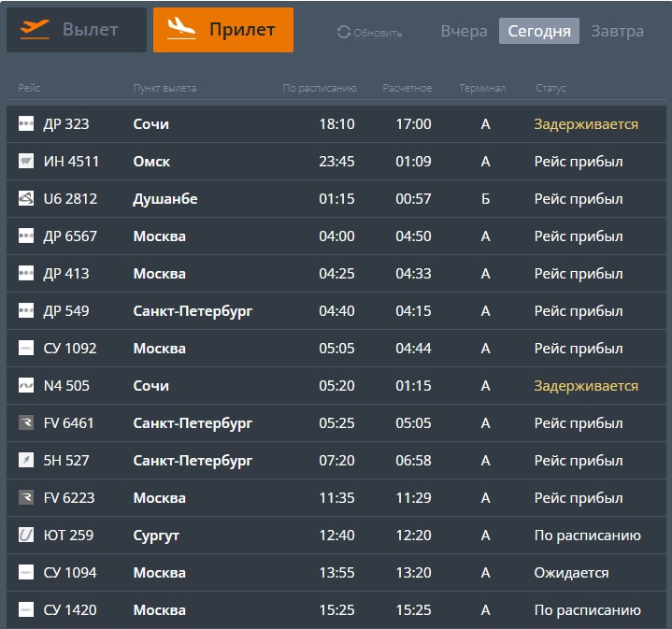Select the Сегодня day filter
This screenshot has height=629, width=672.
(538, 31)
